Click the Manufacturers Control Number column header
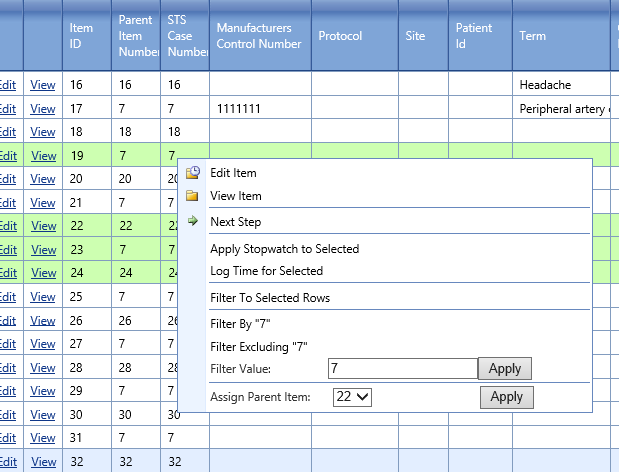 tap(258, 36)
